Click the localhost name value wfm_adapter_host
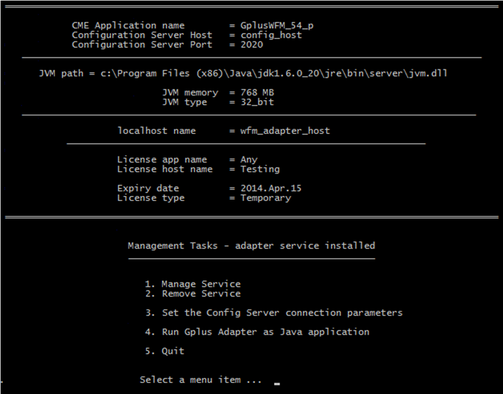Viewport: 503px width, 394px height. 285,131
